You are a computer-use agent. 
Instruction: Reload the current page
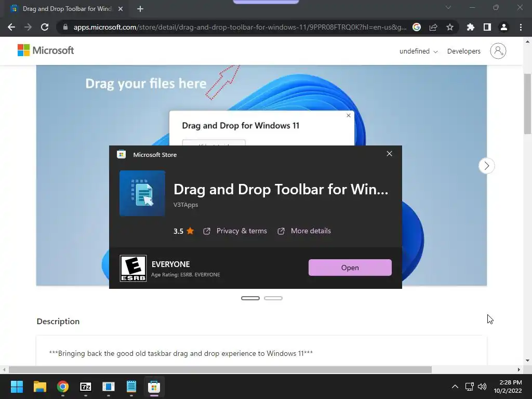[45, 27]
